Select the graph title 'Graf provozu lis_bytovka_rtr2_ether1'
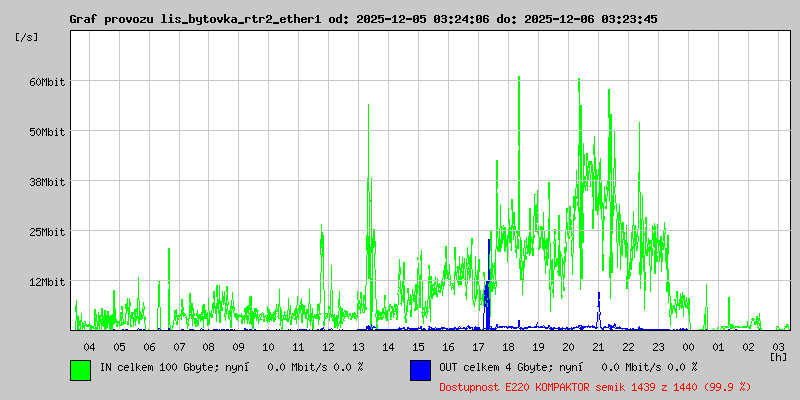 click(x=195, y=19)
